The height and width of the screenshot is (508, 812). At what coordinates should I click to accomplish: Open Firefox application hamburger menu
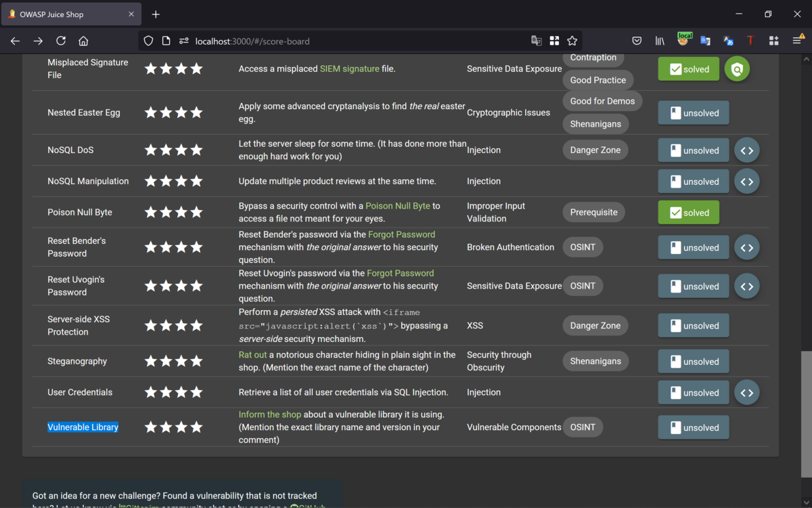[x=798, y=41]
